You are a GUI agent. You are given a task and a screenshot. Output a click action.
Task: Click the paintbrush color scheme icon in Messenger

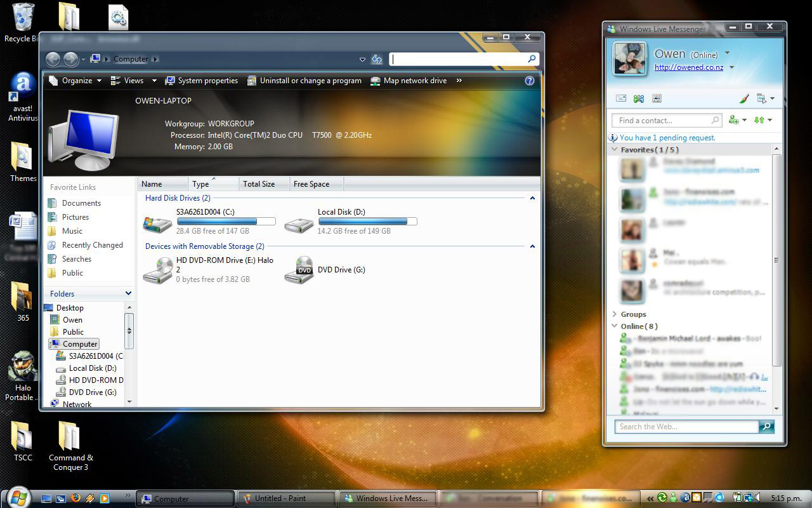coord(744,98)
